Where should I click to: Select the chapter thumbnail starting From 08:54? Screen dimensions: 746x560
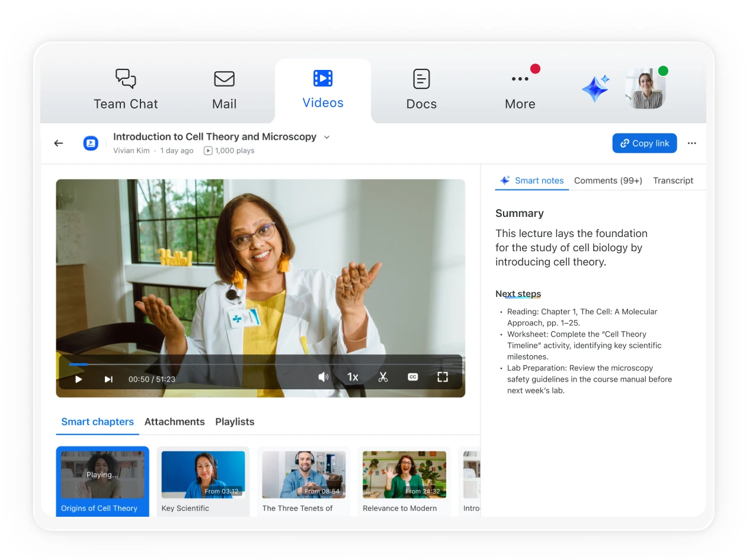point(303,475)
